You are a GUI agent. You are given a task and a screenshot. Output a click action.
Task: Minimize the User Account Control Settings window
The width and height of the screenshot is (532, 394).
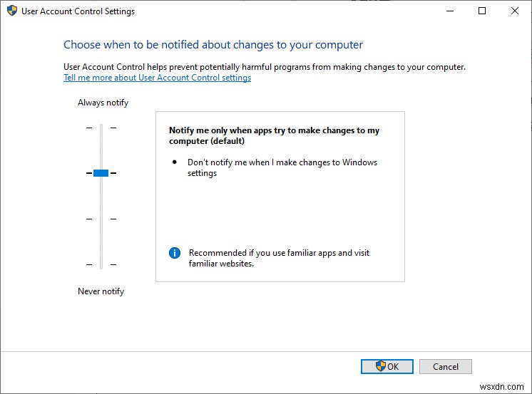pos(449,11)
